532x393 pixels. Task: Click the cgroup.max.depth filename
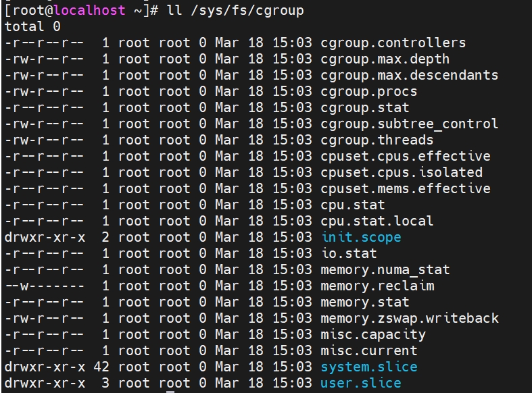click(x=385, y=59)
